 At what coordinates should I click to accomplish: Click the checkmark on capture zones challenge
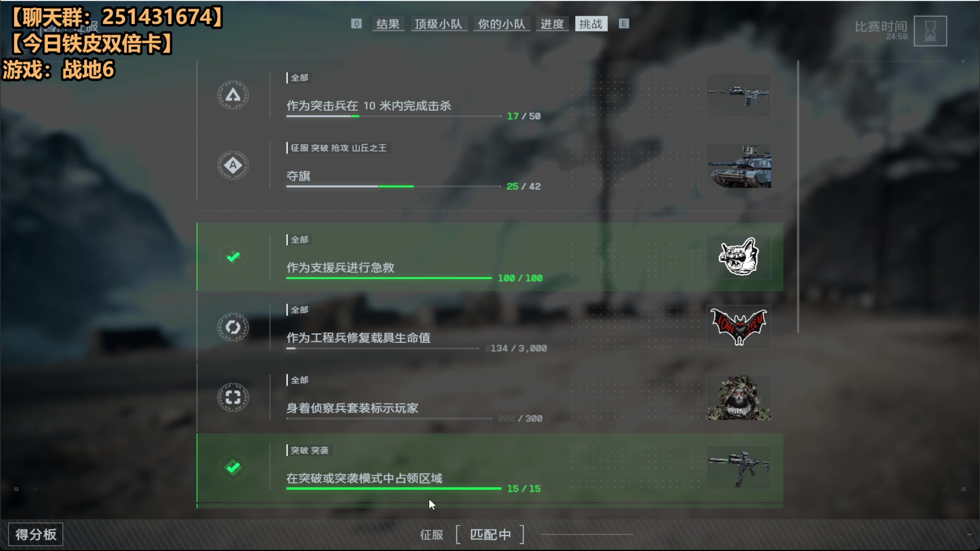point(233,467)
